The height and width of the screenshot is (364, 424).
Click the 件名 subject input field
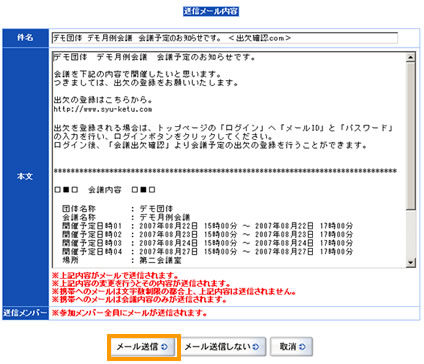pos(225,38)
